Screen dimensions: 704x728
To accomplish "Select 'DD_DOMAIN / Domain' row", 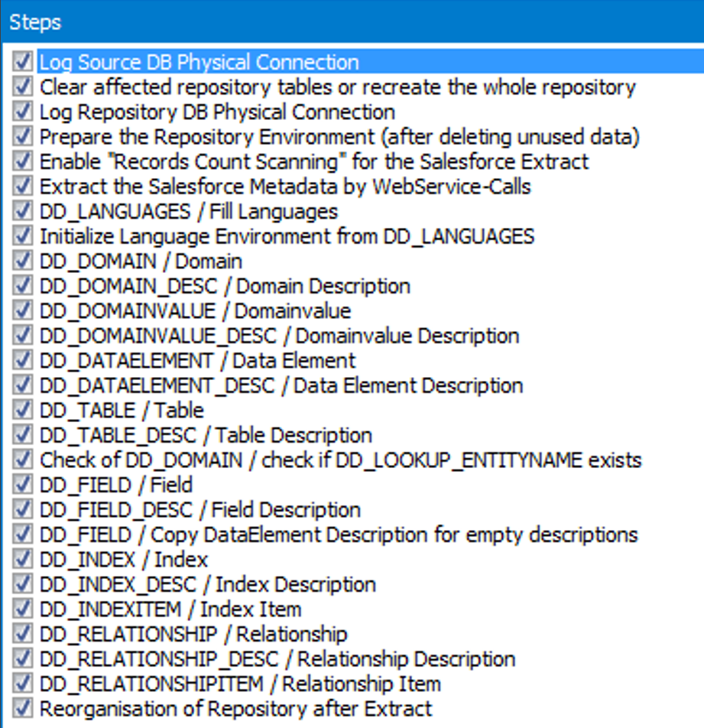I will pyautogui.click(x=141, y=262).
